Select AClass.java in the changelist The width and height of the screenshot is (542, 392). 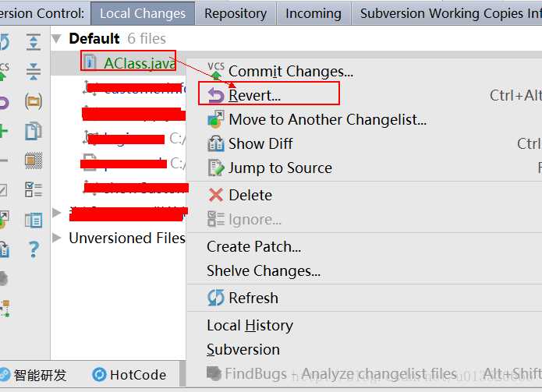140,63
